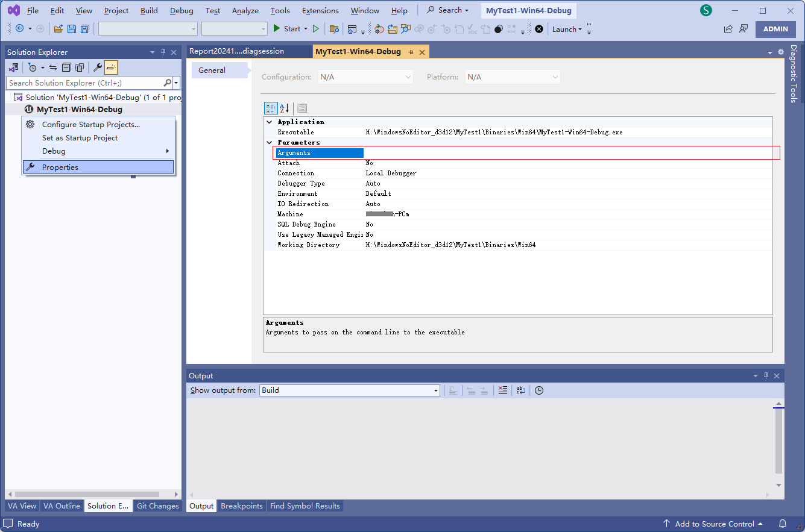Open the Extensions menu
This screenshot has height=532, width=805.
point(320,10)
